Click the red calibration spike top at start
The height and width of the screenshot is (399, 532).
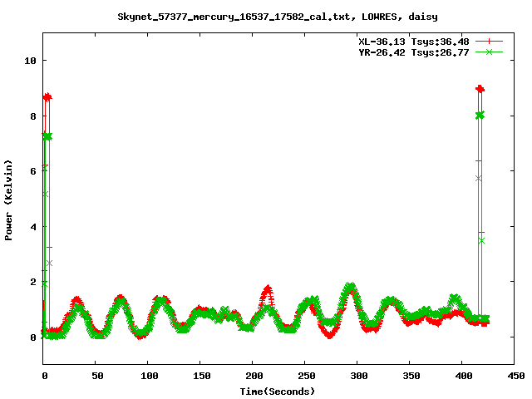(x=47, y=97)
